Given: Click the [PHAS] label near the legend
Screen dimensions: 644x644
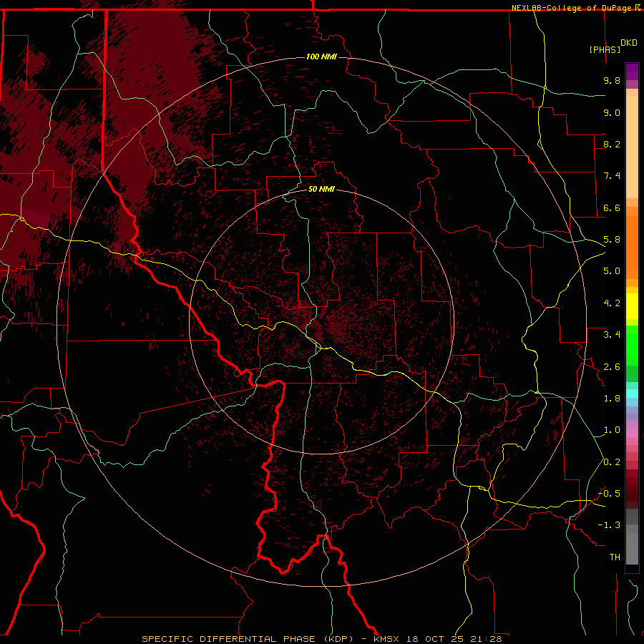Looking at the screenshot, I should [x=605, y=49].
